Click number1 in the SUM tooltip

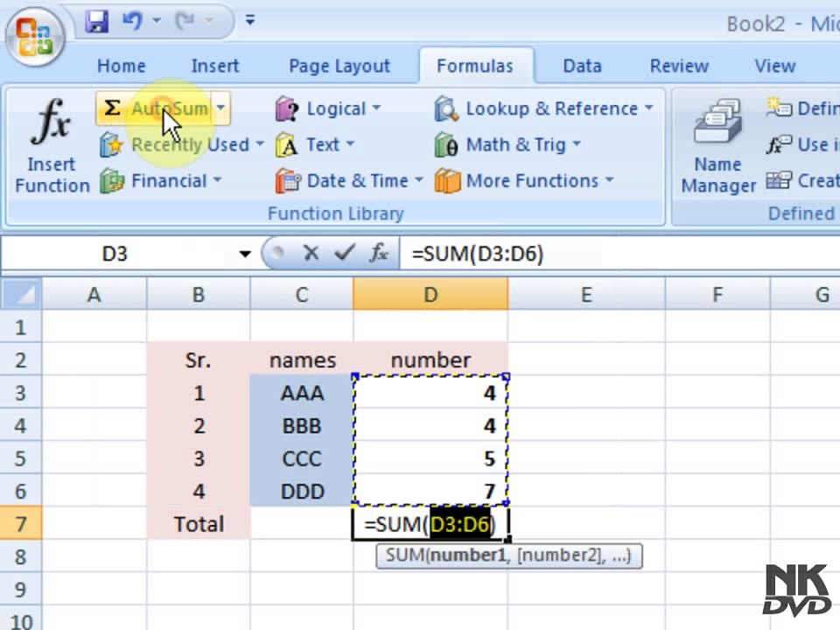[x=468, y=556]
